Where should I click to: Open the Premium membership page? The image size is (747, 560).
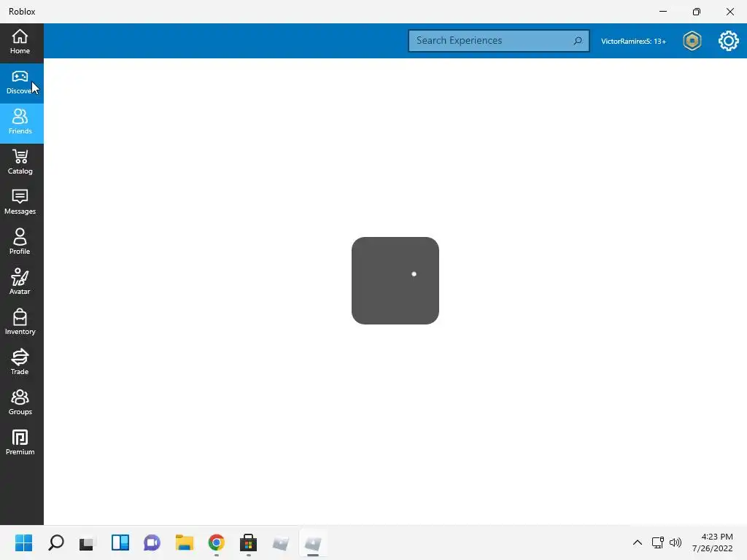[x=21, y=443]
